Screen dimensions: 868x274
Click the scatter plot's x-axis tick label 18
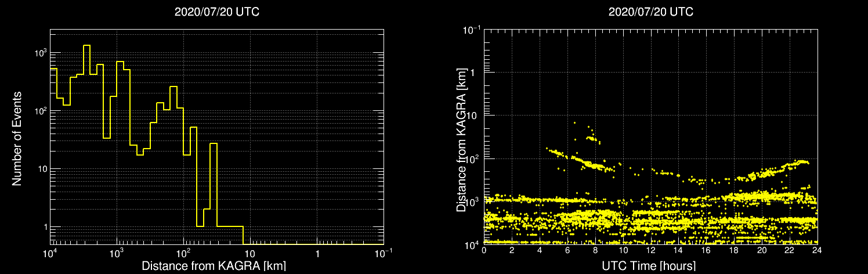coord(733,251)
